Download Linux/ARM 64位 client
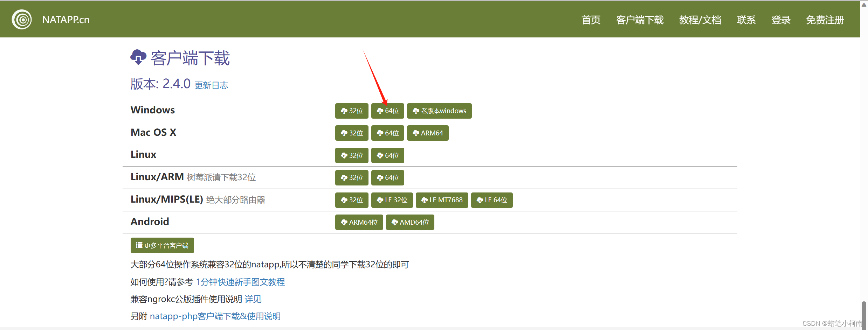This screenshot has height=330, width=868. (x=387, y=178)
